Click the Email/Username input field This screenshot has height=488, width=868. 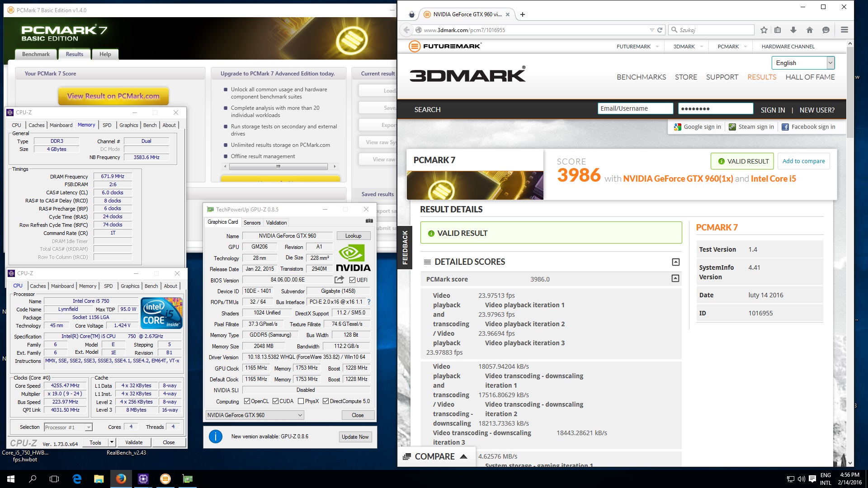(636, 109)
